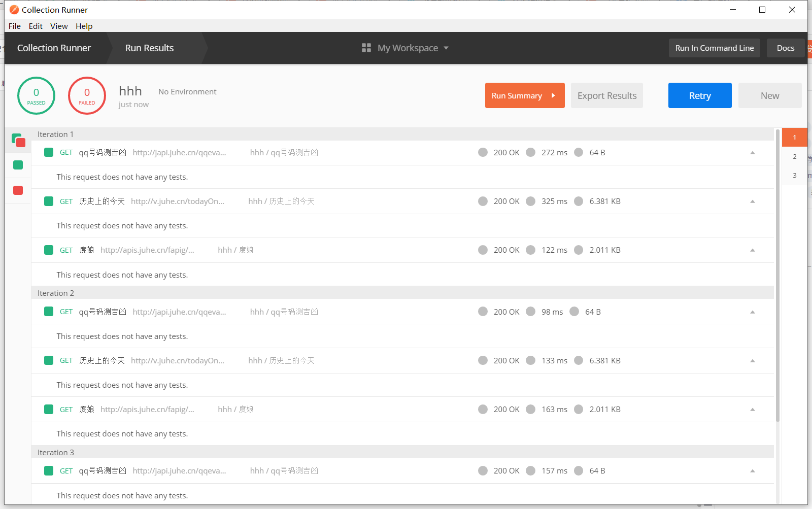Click the workspace grid icon

(x=366, y=48)
